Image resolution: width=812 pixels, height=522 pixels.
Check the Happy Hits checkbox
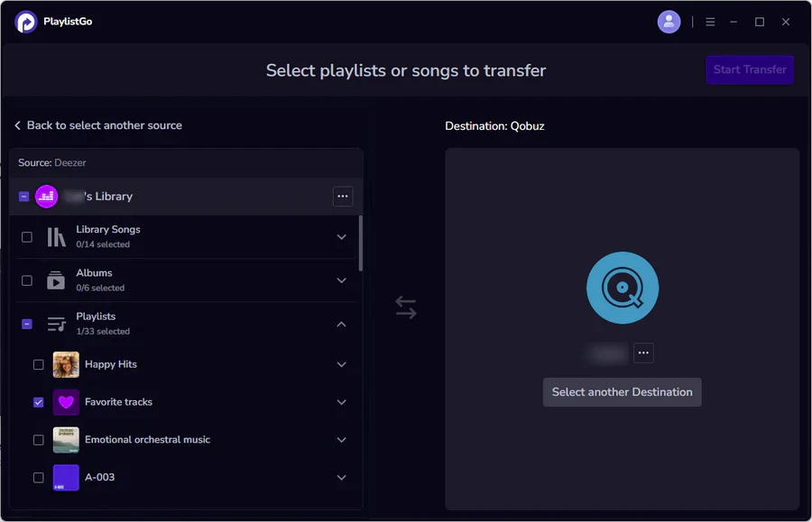tap(38, 365)
